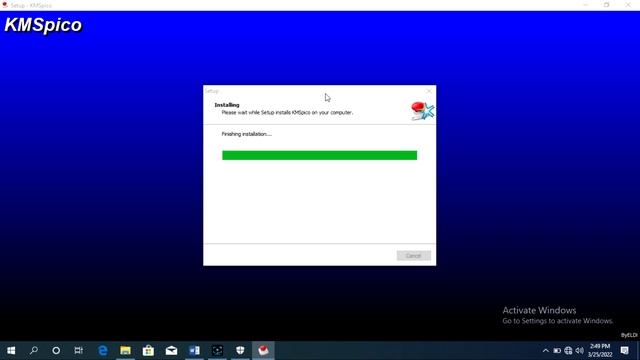640x360 pixels.
Task: Restore the Setup - KMSpico main window
Action: coord(607,5)
